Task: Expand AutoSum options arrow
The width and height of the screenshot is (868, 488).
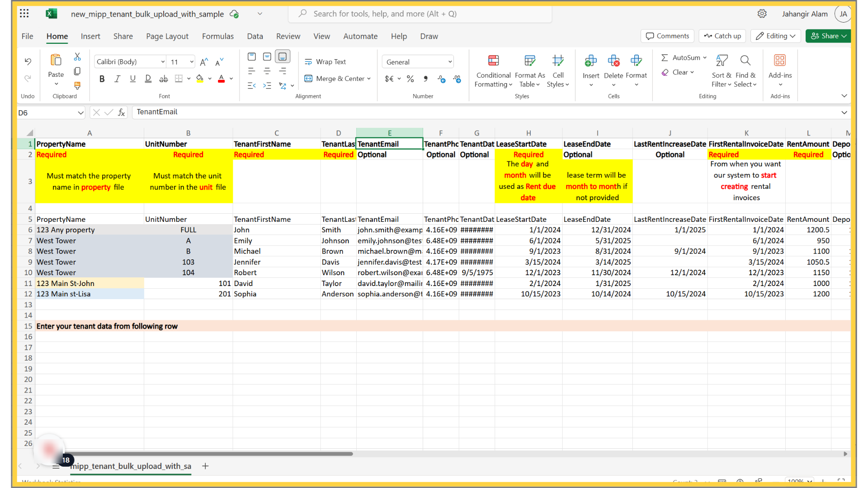Action: coord(705,58)
